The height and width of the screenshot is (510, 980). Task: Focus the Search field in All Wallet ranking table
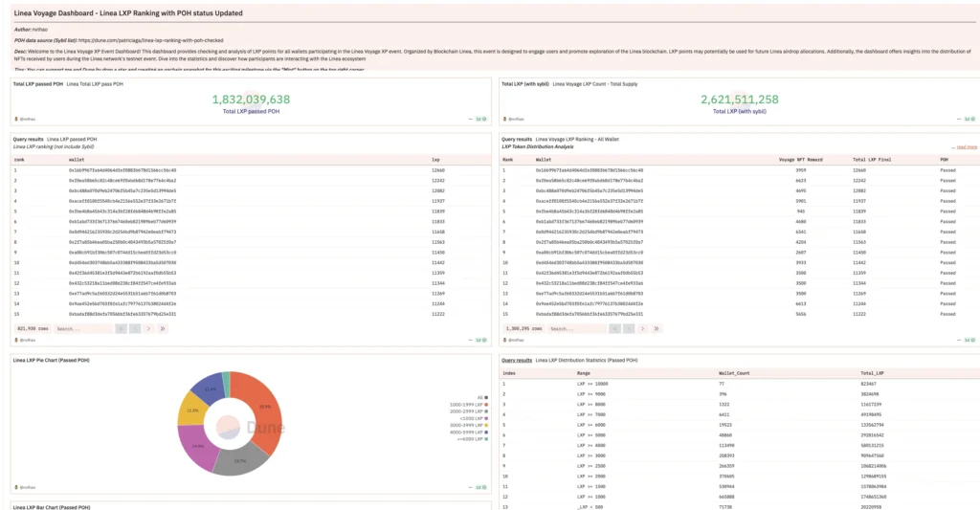(x=577, y=329)
